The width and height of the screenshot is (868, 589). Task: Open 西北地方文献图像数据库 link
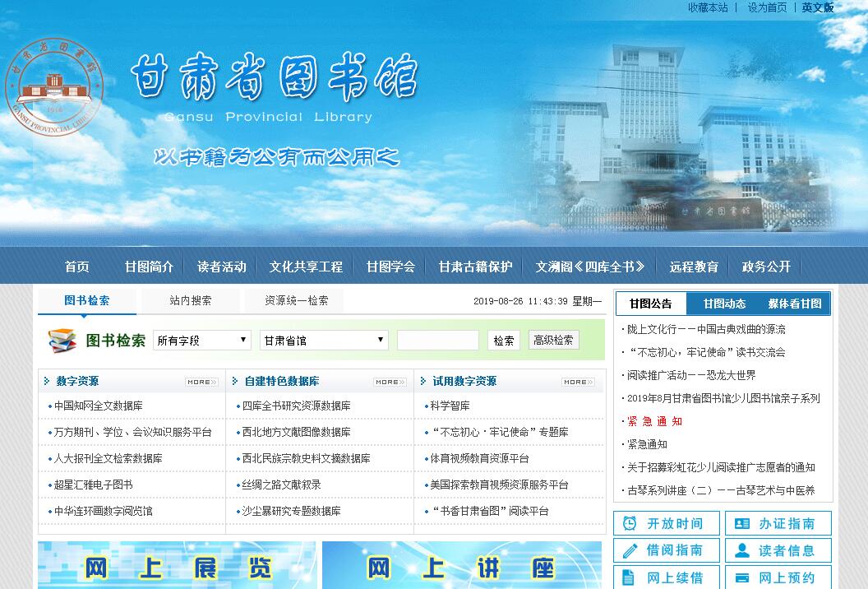pos(296,432)
